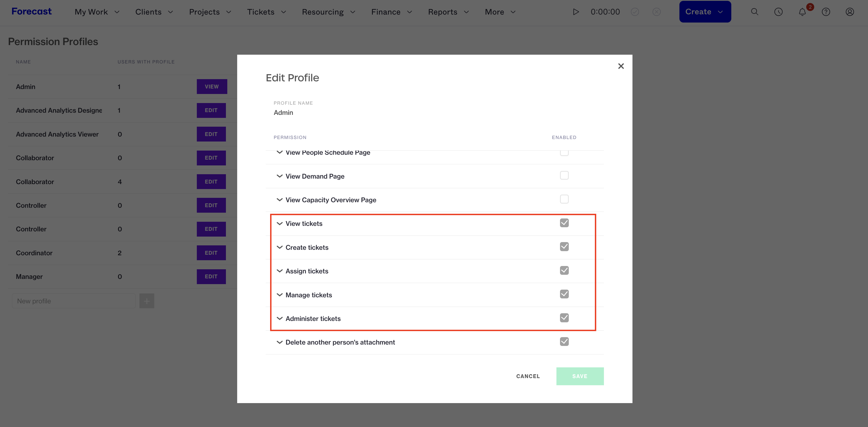Click the Save button

(x=580, y=376)
